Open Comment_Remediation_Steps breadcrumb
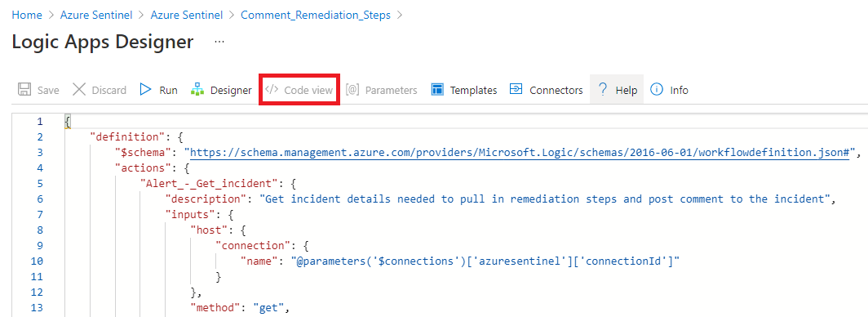The image size is (868, 317). pos(316,15)
